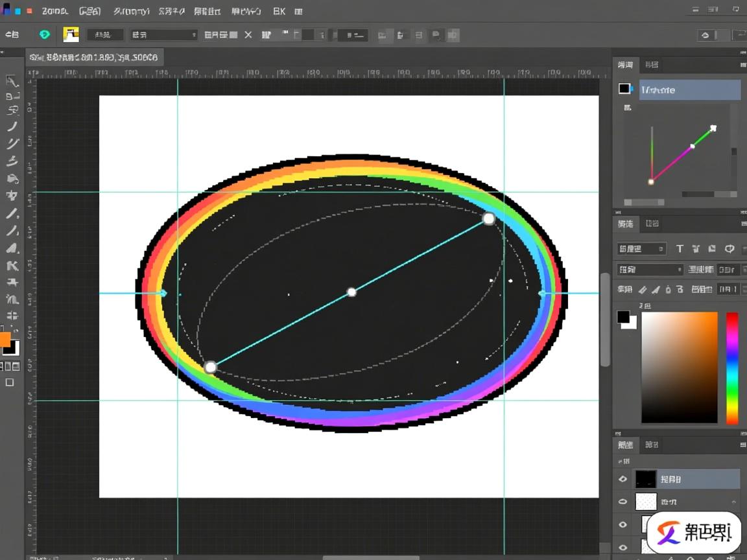Click the square icon at bottom of toolbar
The width and height of the screenshot is (747, 560).
pyautogui.click(x=10, y=382)
